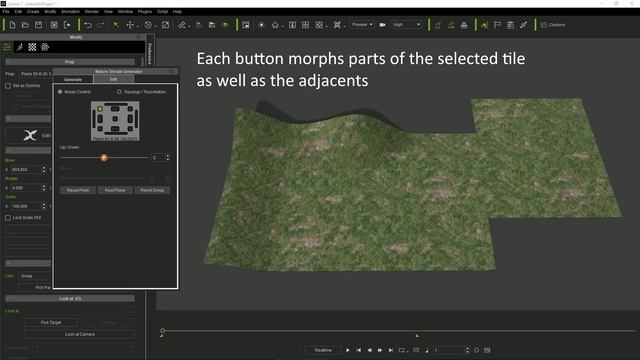Viewport: 640px width, 360px height.
Task: Click the bottom-right corner morph button
Action: (x=130, y=129)
